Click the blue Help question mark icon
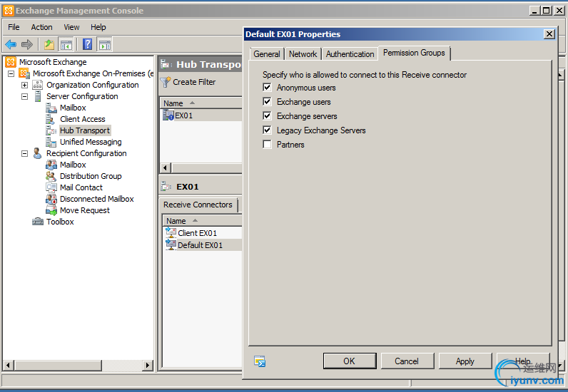 pyautogui.click(x=87, y=44)
